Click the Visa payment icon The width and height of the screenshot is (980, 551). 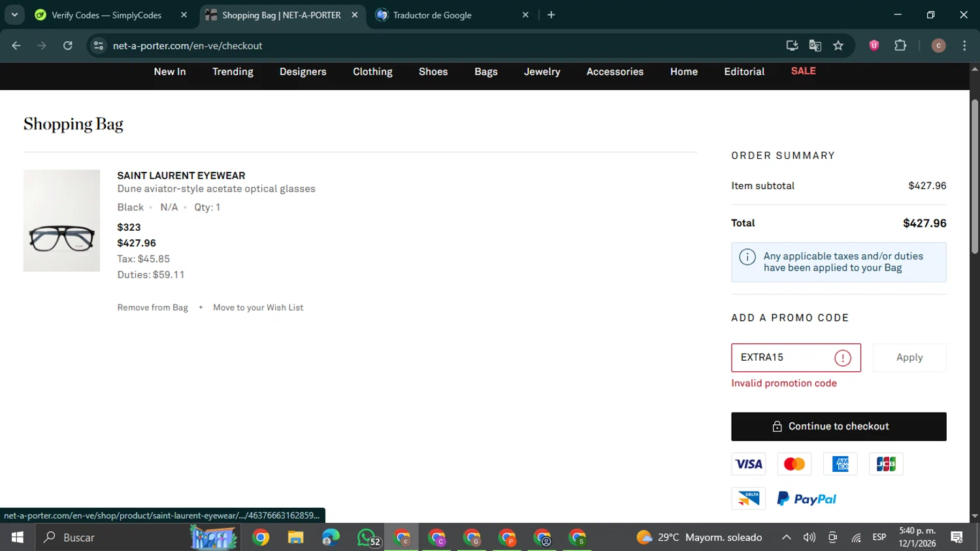749,464
